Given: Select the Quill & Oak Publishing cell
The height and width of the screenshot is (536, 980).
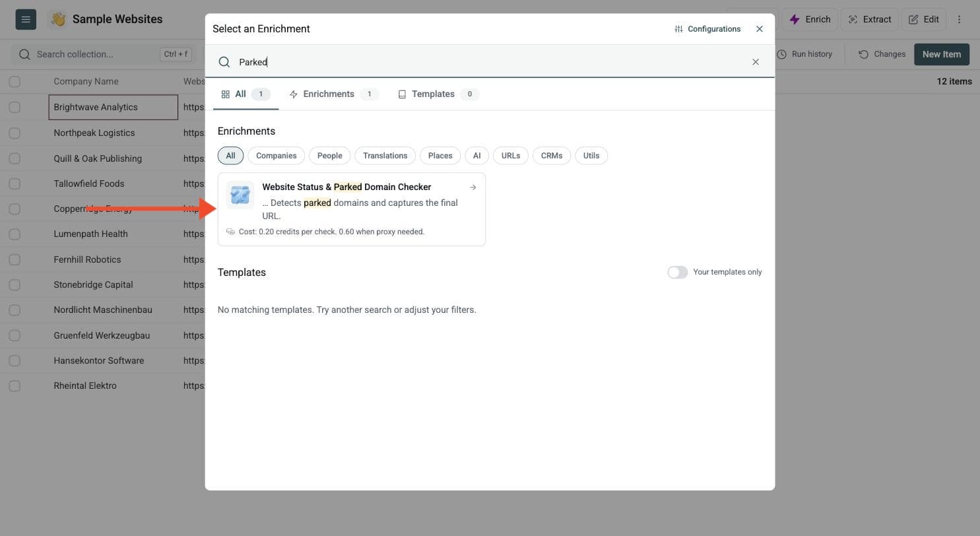Looking at the screenshot, I should pos(114,158).
